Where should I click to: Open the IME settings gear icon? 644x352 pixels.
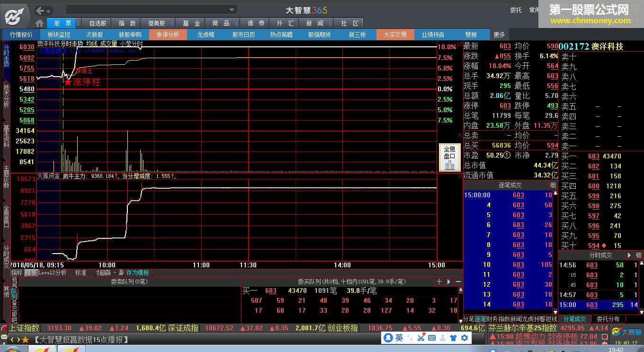(465, 338)
